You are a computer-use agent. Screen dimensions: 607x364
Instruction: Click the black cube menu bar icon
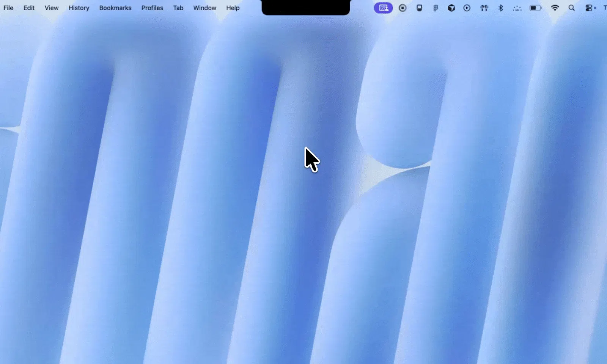[451, 8]
